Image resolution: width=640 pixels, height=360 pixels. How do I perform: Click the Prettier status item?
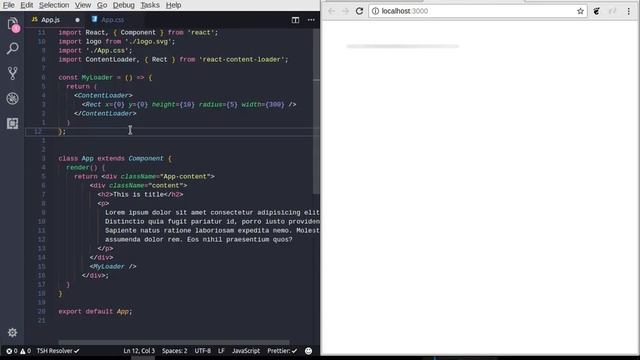coord(282,351)
